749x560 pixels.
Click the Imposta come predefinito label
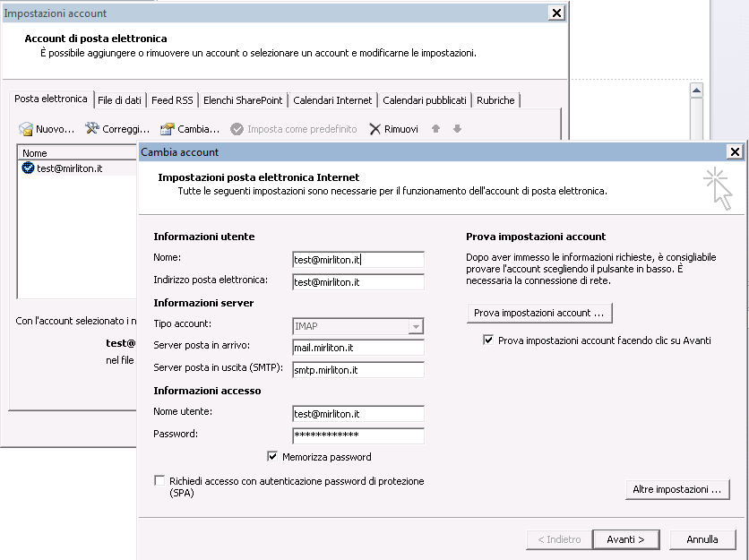coord(302,129)
